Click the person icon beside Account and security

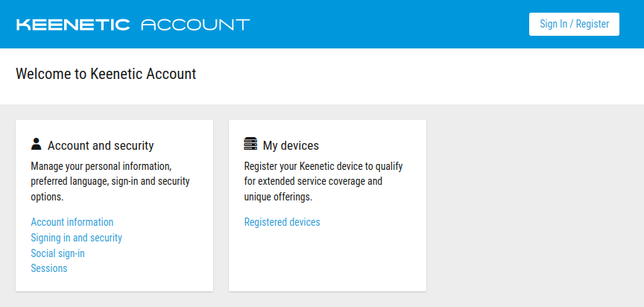coord(37,145)
